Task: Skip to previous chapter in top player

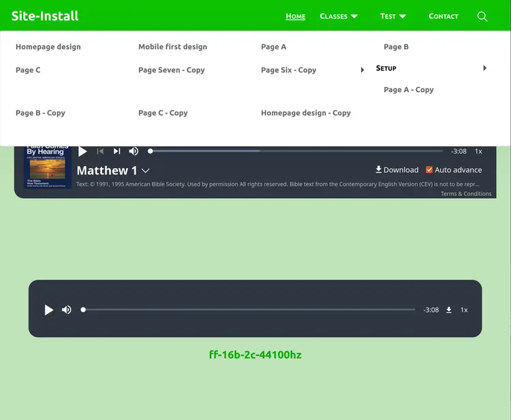Action: point(100,151)
